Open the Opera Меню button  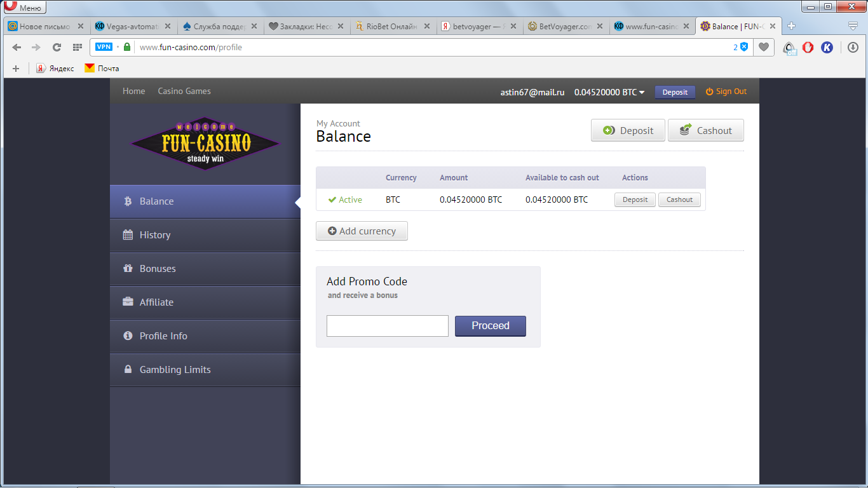[25, 8]
